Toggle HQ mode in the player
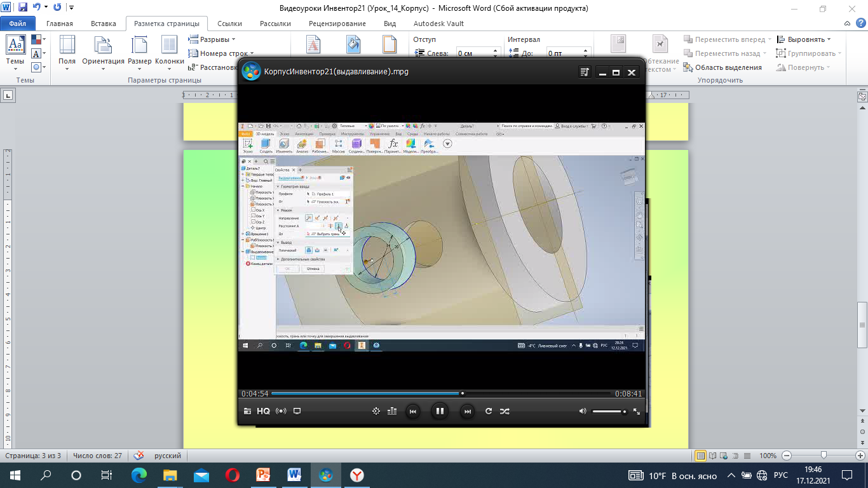 coord(264,411)
